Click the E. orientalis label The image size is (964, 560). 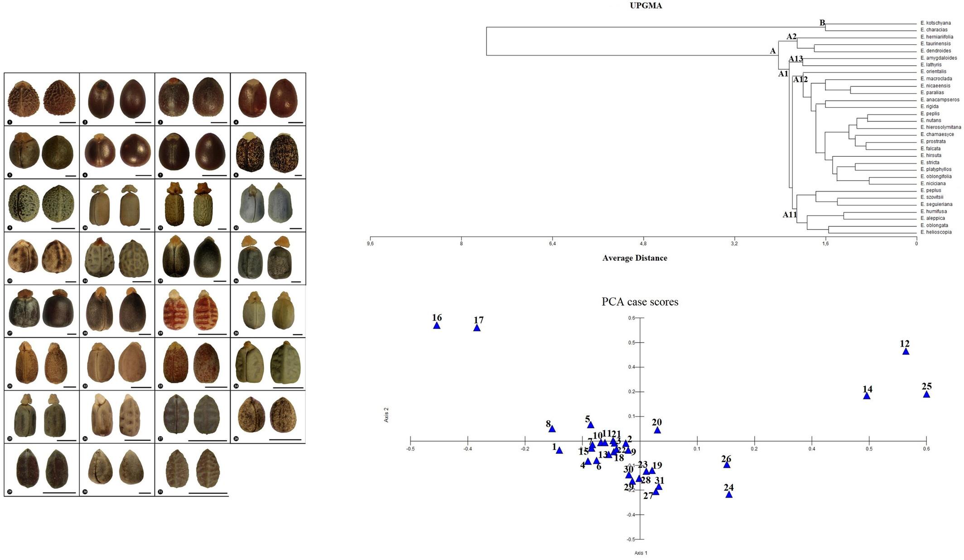pyautogui.click(x=933, y=72)
